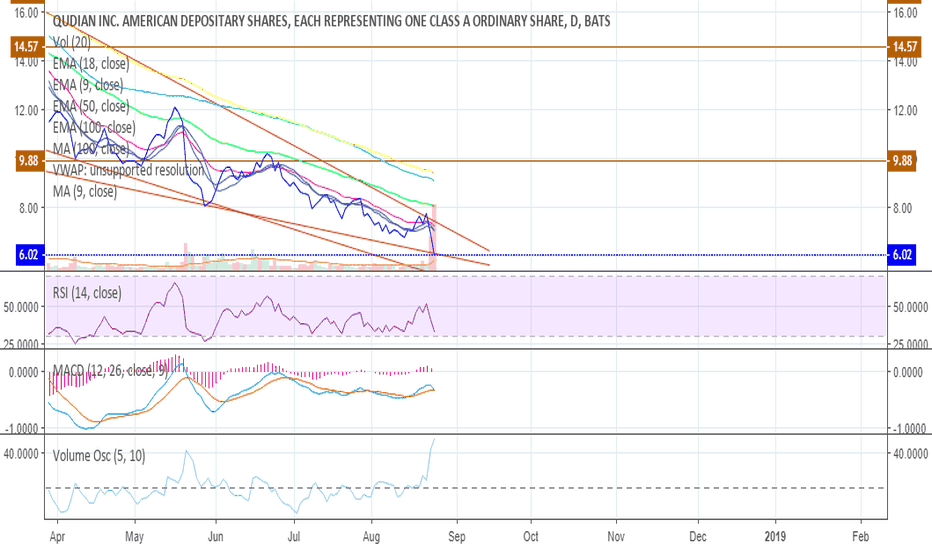932x550 pixels.
Task: Select the MA (100, close) indicator label
Action: (x=91, y=149)
